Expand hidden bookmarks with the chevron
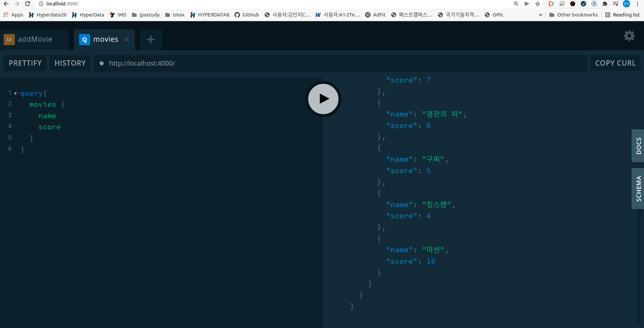The image size is (644, 328). coord(540,14)
